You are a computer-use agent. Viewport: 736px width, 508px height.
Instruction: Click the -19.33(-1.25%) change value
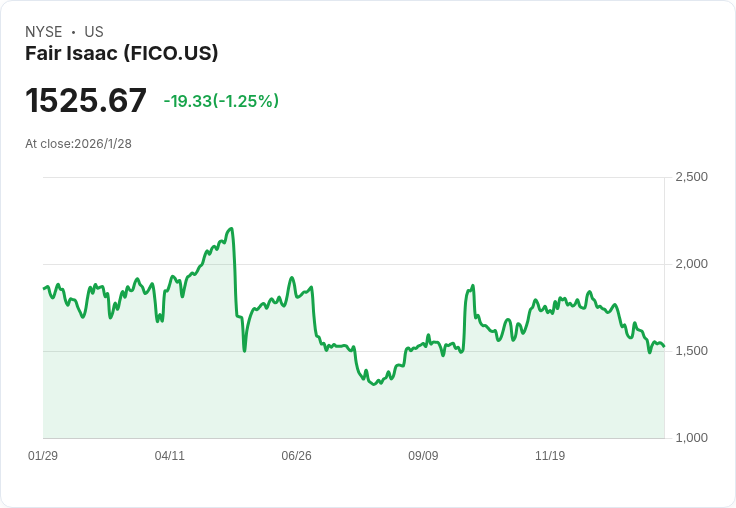(x=221, y=101)
